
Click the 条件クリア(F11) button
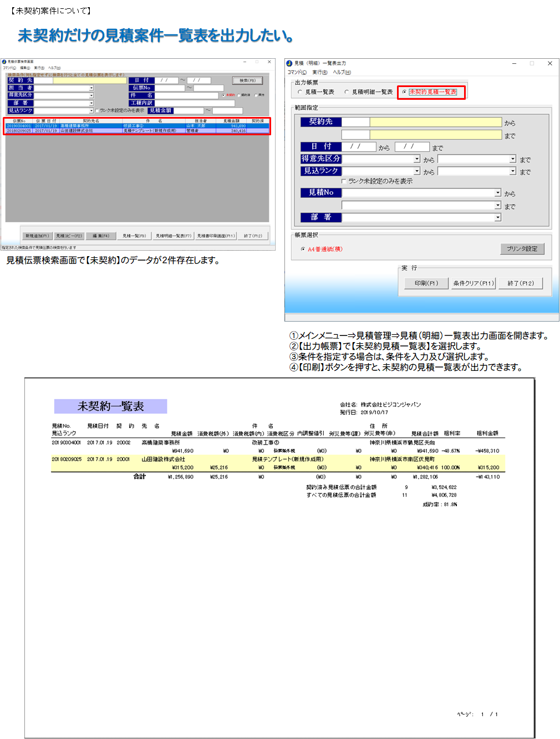473,283
